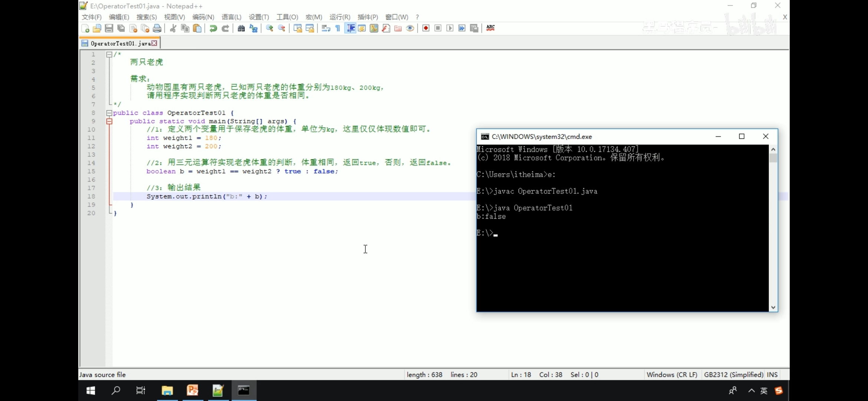
Task: Collapse the main method fold at line 9
Action: point(109,121)
